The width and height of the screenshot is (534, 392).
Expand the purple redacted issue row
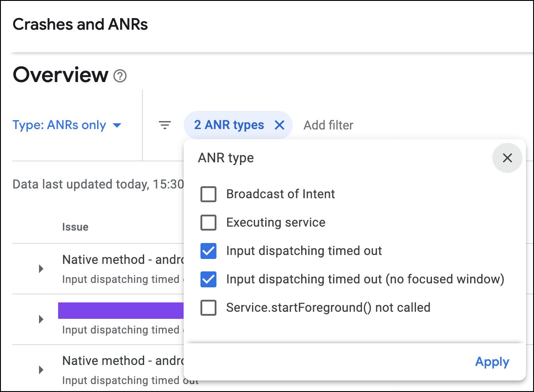pos(41,319)
